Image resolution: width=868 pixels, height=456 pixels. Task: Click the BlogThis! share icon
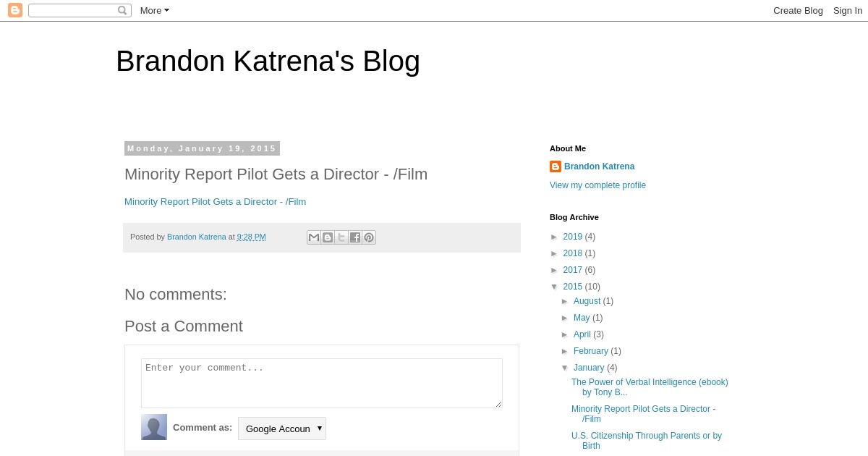[328, 237]
